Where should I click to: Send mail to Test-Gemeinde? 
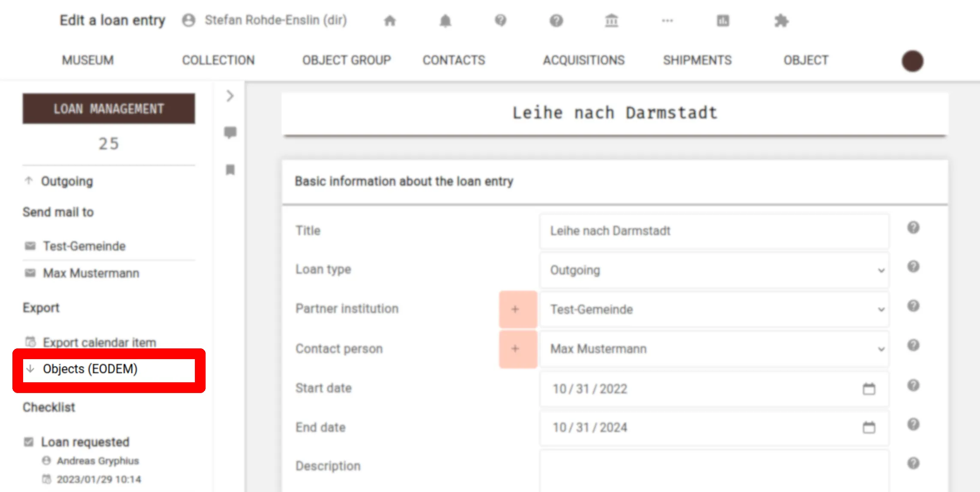click(x=84, y=246)
